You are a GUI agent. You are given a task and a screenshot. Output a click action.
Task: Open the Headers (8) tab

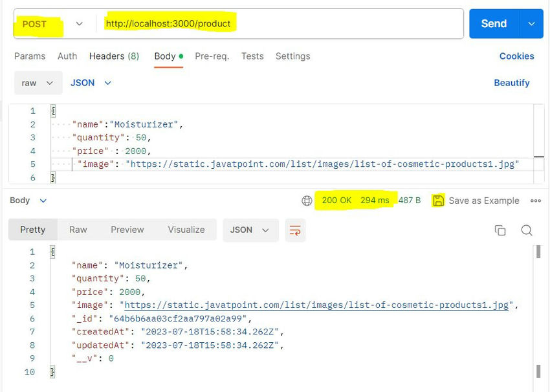coord(114,56)
